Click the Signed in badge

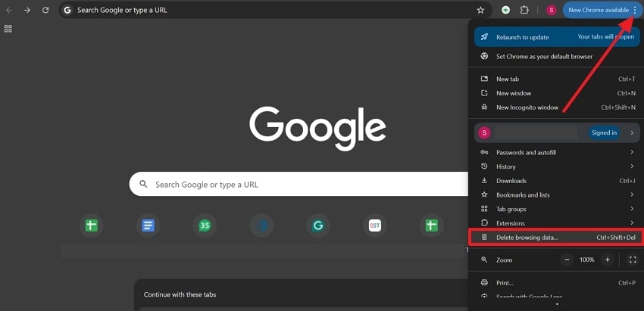tap(604, 132)
